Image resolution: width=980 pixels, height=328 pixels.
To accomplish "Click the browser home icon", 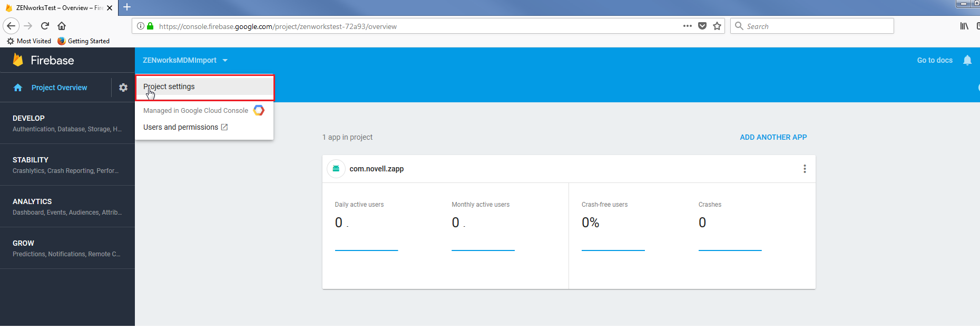I will [x=62, y=26].
